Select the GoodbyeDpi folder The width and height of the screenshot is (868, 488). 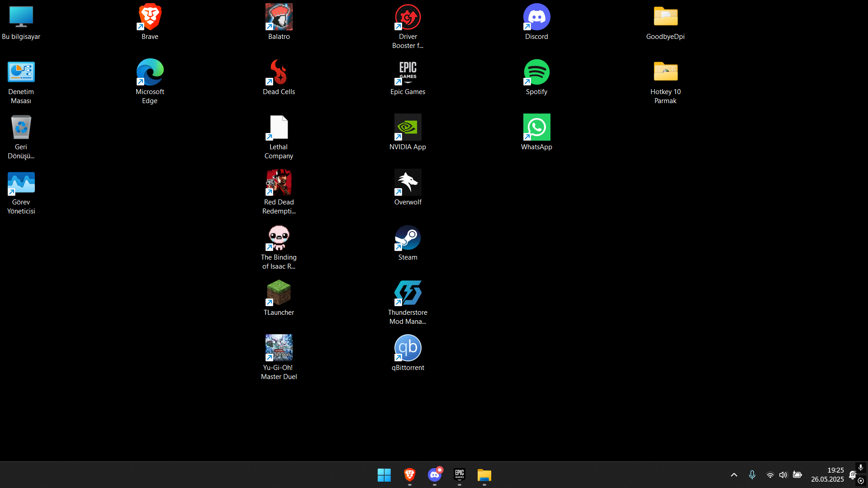click(665, 23)
